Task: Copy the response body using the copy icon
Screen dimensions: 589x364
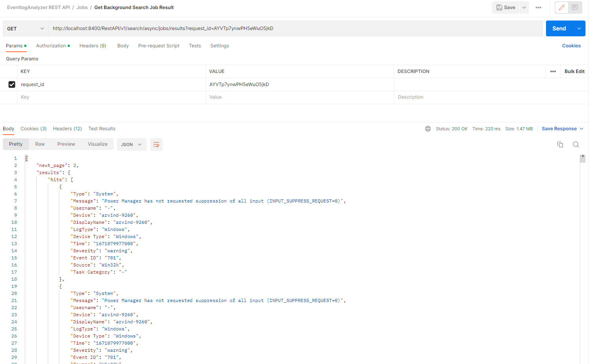Action: (560, 144)
